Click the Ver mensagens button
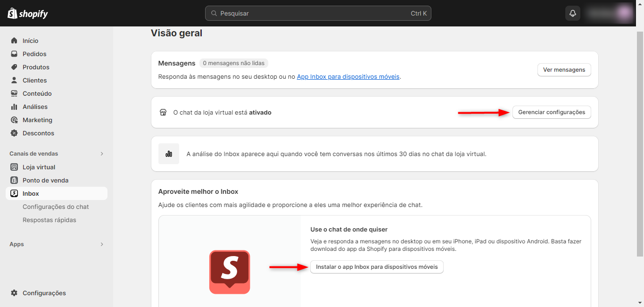 coord(564,70)
